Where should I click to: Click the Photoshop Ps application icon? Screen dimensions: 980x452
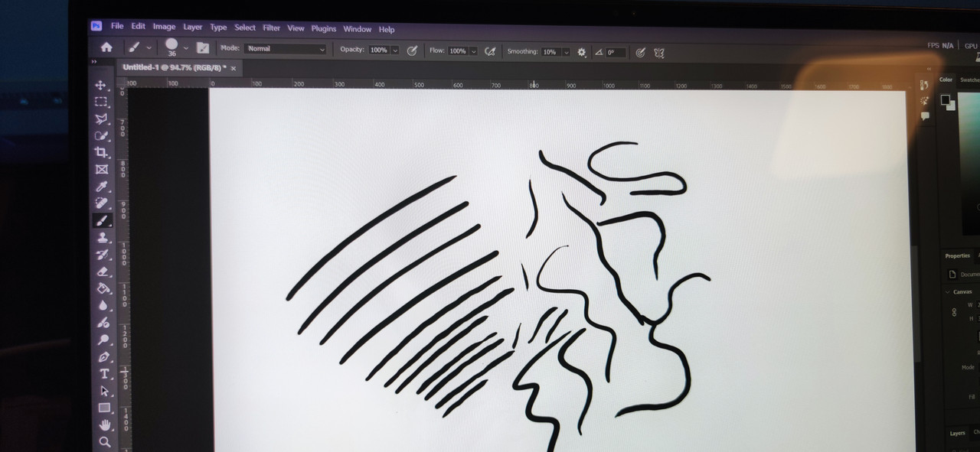pos(96,25)
